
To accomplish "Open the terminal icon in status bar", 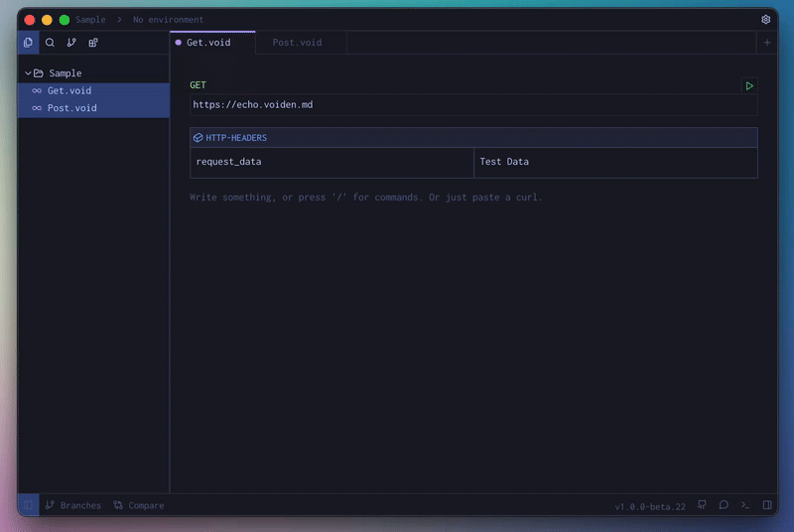I will 745,504.
